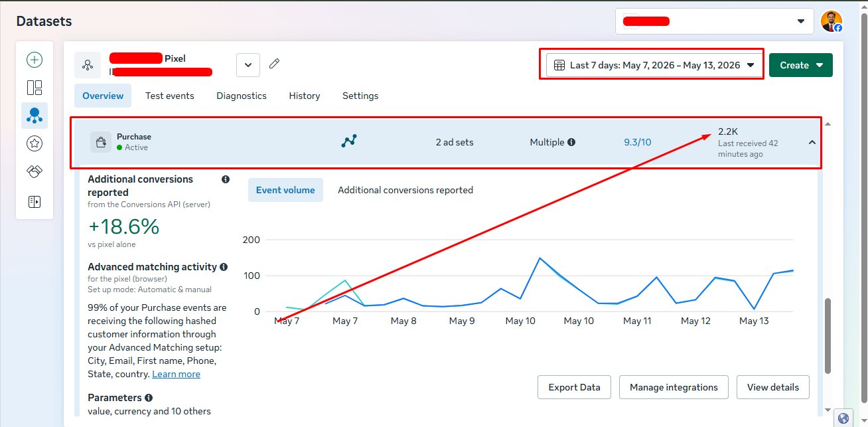Click the calendar icon in date picker

pos(559,65)
